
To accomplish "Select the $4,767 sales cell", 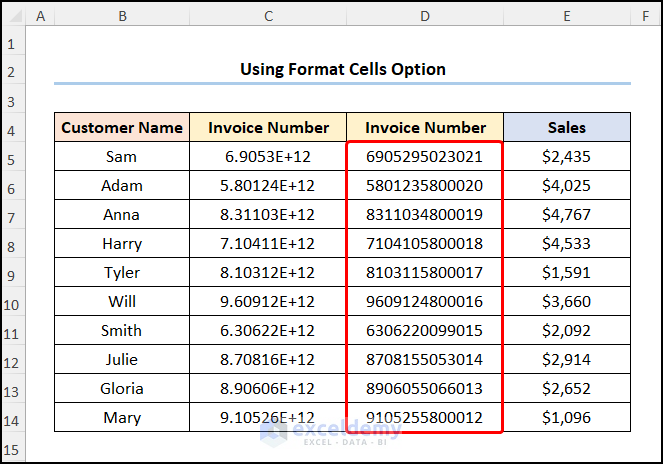I will tap(567, 215).
